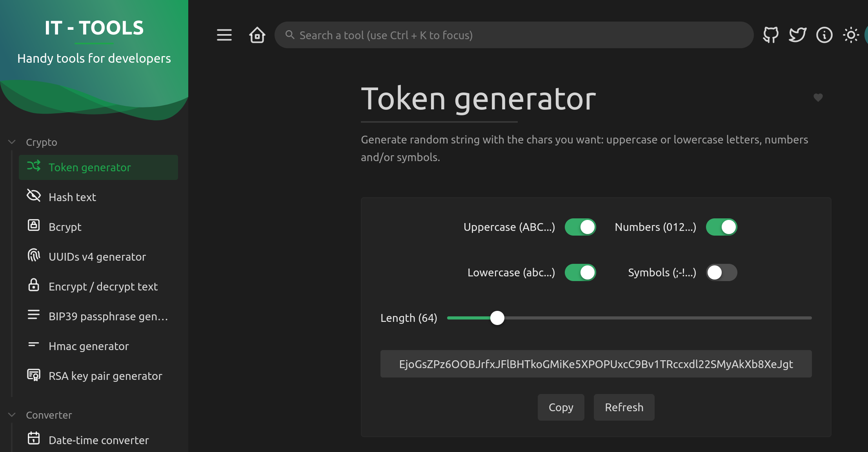Go to the home page icon
The height and width of the screenshot is (452, 868).
click(x=257, y=35)
